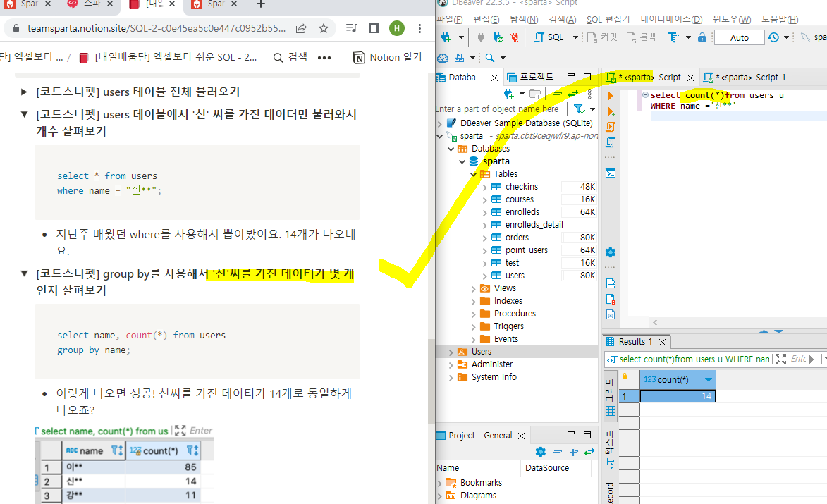This screenshot has height=504, width=827.
Task: Expand the 'users 테이블 전체 불러오기' toggle
Action: point(24,92)
